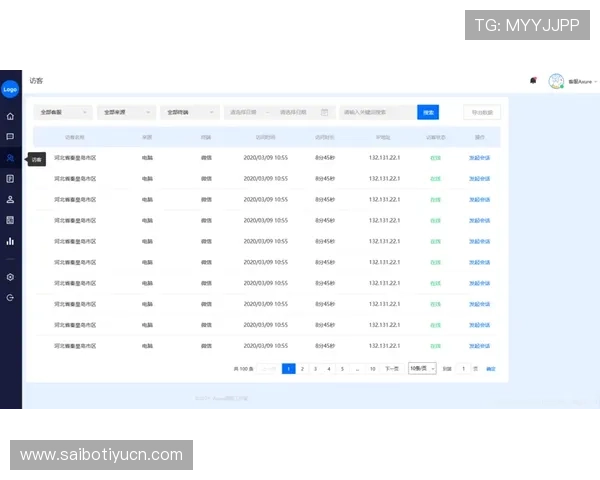The image size is (600, 480).
Task: Open the notification bell icon
Action: tap(533, 81)
